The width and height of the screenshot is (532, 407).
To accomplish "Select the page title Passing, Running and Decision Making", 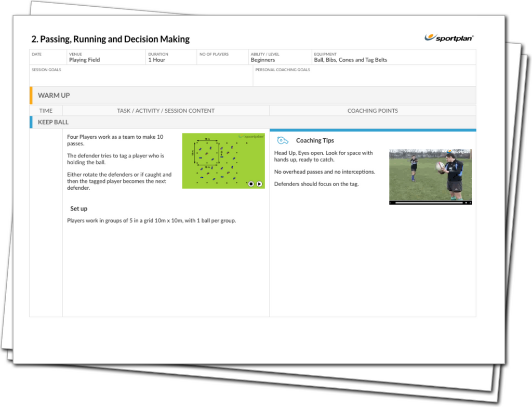I will pos(111,40).
